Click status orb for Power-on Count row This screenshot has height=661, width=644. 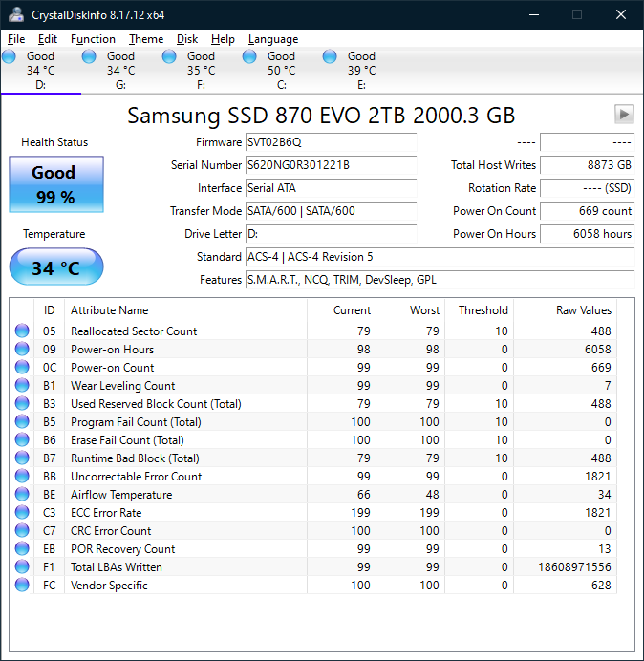click(x=22, y=367)
